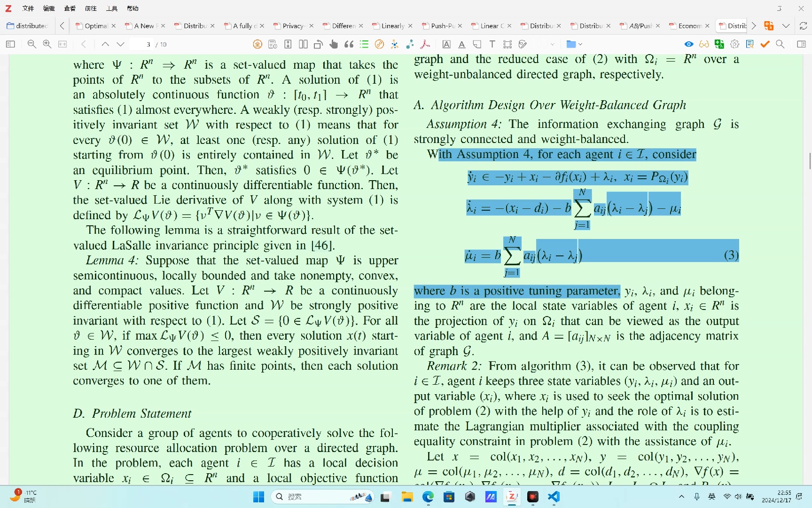Image resolution: width=812 pixels, height=508 pixels.
Task: Open the tab overflow chevron
Action: pyautogui.click(x=753, y=26)
